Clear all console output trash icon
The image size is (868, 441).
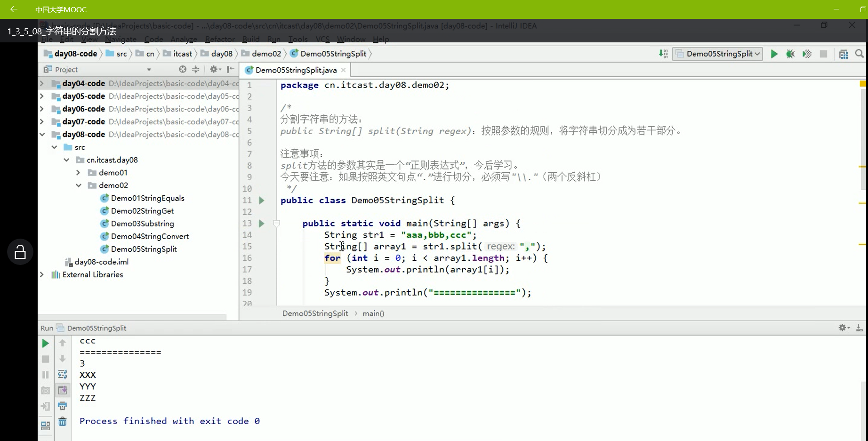[62, 421]
